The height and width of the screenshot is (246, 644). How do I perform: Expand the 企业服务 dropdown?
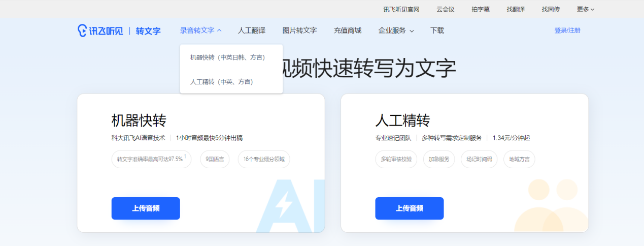[396, 30]
